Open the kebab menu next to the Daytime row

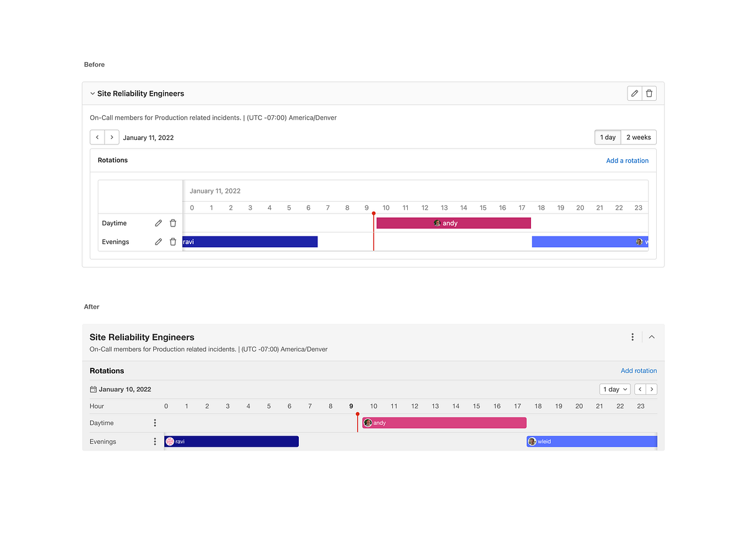click(154, 422)
